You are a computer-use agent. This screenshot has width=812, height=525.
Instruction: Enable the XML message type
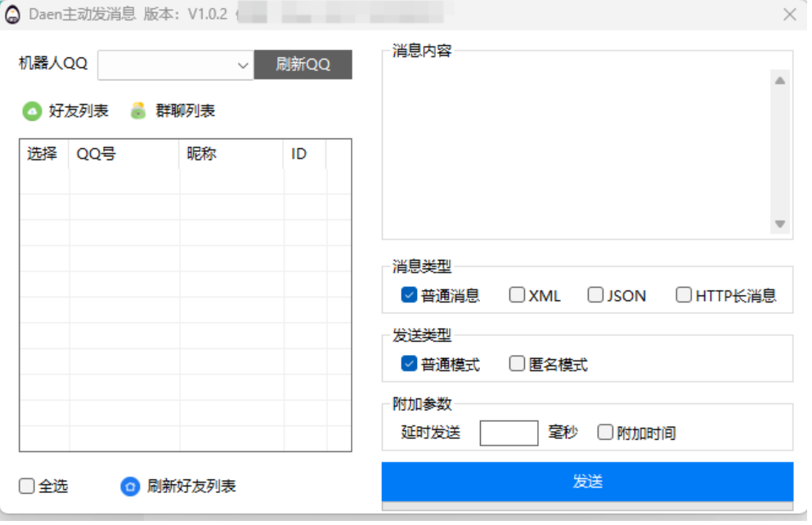(x=517, y=295)
